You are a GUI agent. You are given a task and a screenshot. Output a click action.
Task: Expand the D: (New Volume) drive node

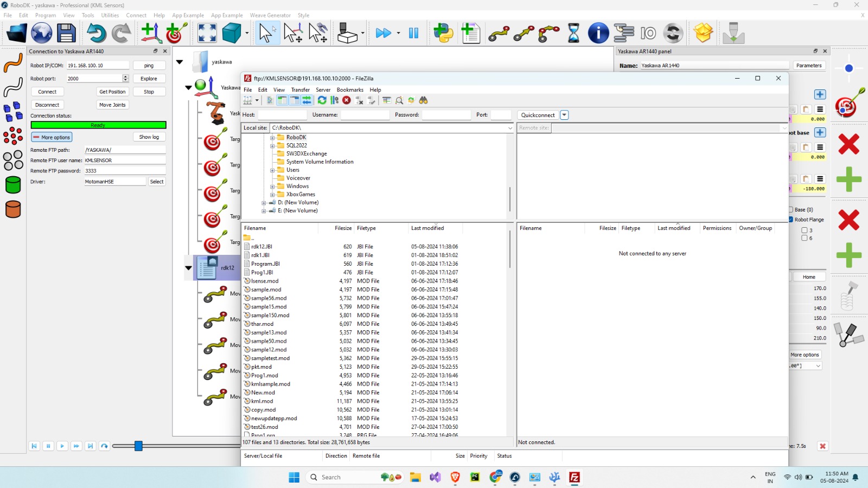(264, 203)
